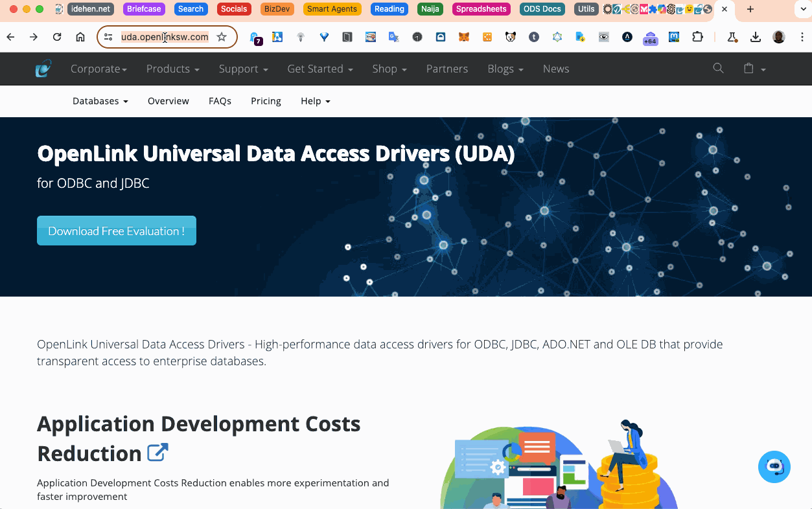Expand the Spreadsheets tab group
812x509 pixels.
(481, 9)
